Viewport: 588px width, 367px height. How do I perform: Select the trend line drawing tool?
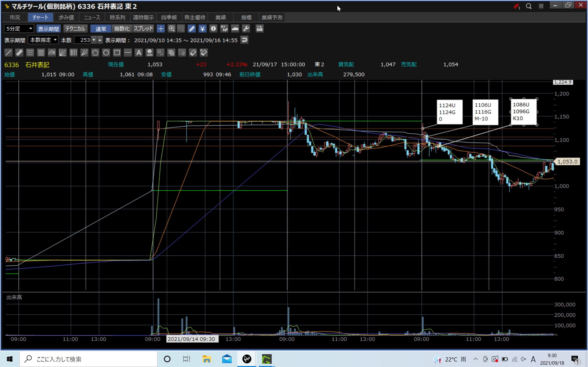(8, 53)
